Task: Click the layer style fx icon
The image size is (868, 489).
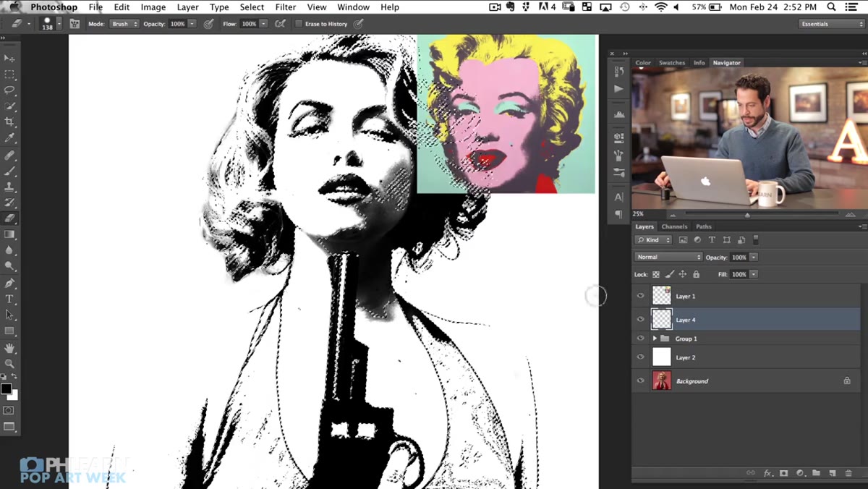Action: tap(768, 473)
